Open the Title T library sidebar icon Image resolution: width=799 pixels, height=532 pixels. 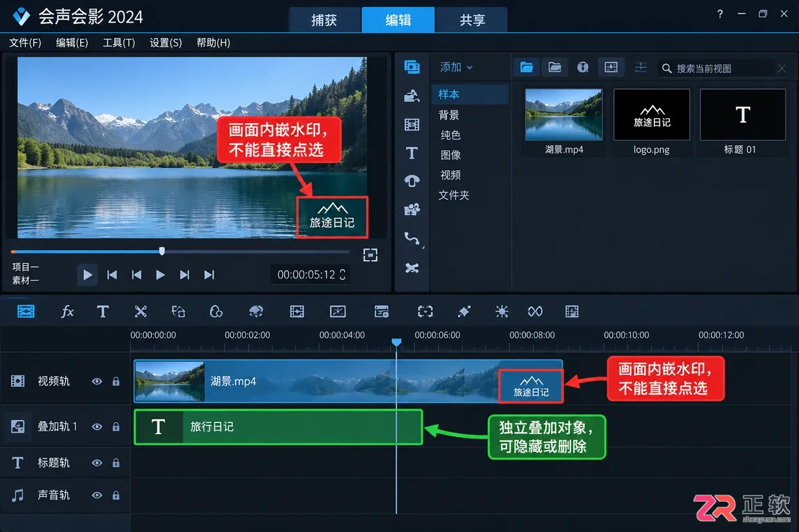[x=412, y=153]
